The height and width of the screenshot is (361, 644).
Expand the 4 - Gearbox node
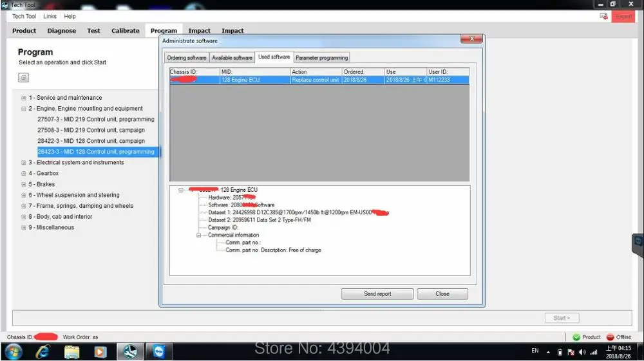coord(23,174)
